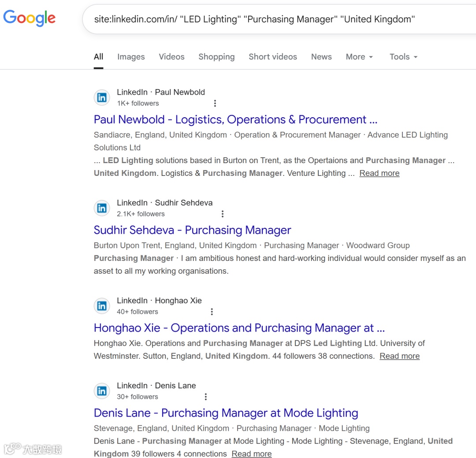Open three-dot options for Honghao Xie result
Viewport: 476px width, 458px height.
(x=212, y=312)
